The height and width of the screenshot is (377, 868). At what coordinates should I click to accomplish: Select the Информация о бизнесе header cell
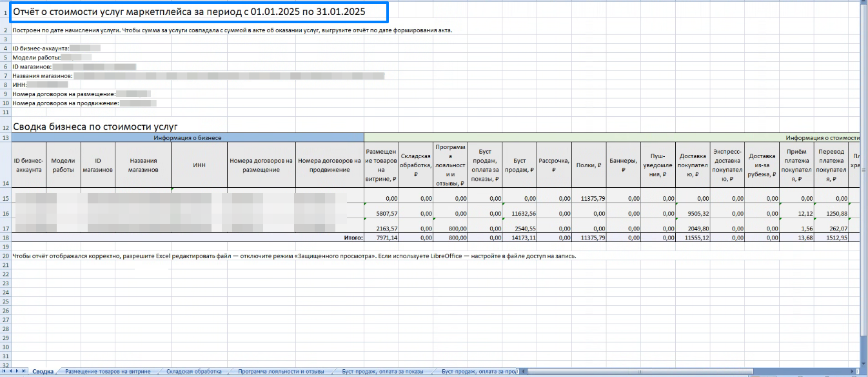point(188,138)
